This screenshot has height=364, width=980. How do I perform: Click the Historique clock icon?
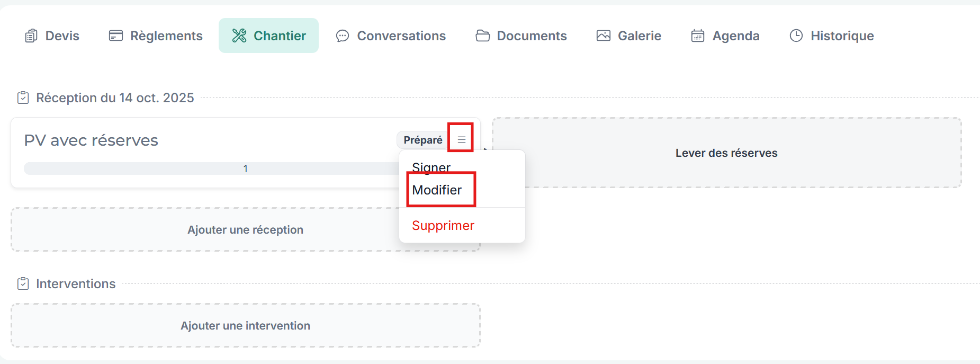tap(796, 35)
